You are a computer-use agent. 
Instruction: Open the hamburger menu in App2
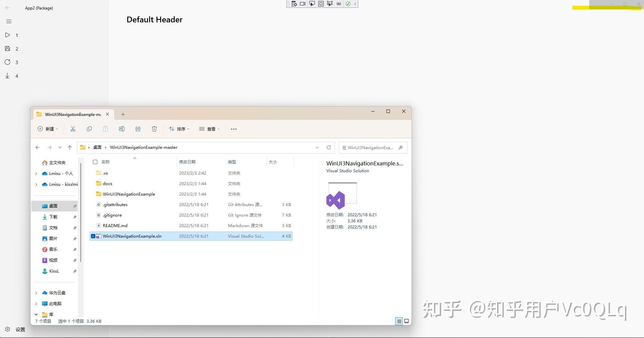(8, 21)
